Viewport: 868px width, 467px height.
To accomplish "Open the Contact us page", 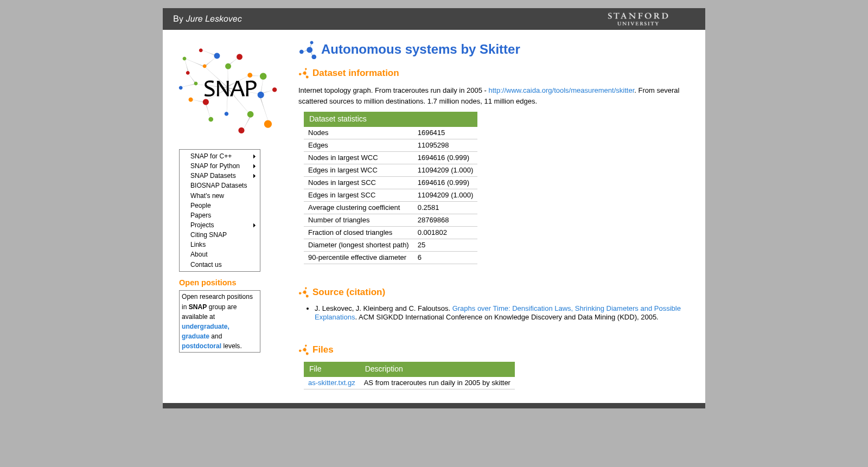I will 206,265.
